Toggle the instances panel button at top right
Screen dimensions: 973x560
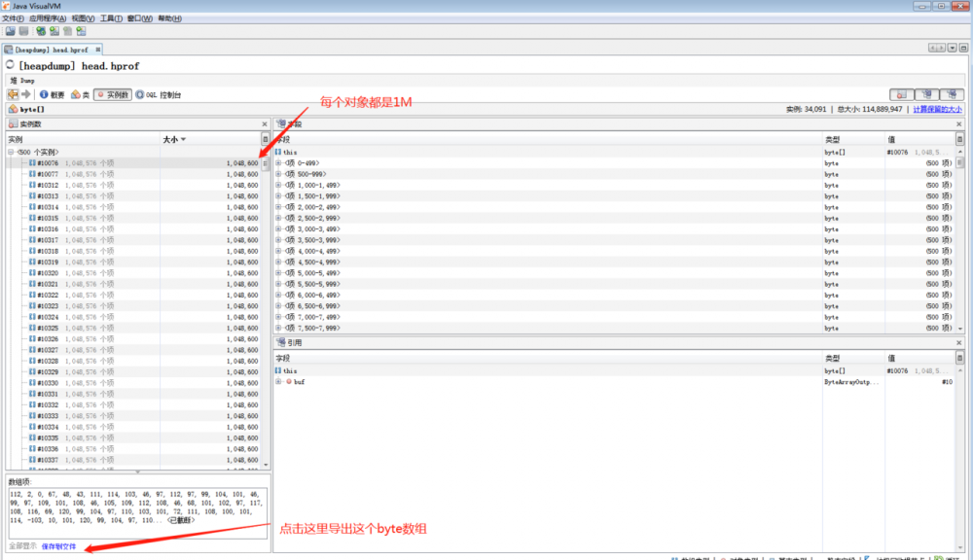pos(902,94)
